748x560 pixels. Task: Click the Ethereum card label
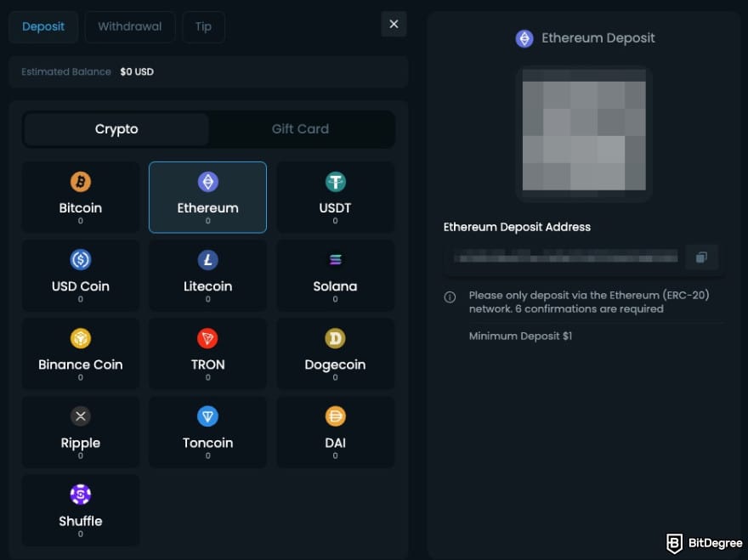tap(208, 208)
